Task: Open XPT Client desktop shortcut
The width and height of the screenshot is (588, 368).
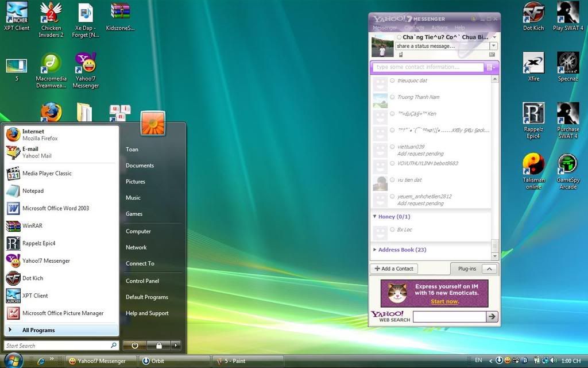Action: [17, 17]
